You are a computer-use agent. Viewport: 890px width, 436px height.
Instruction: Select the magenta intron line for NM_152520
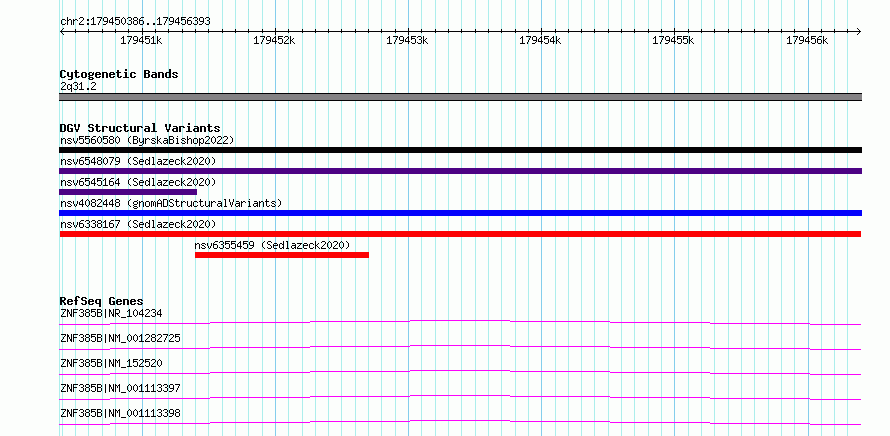(460, 372)
